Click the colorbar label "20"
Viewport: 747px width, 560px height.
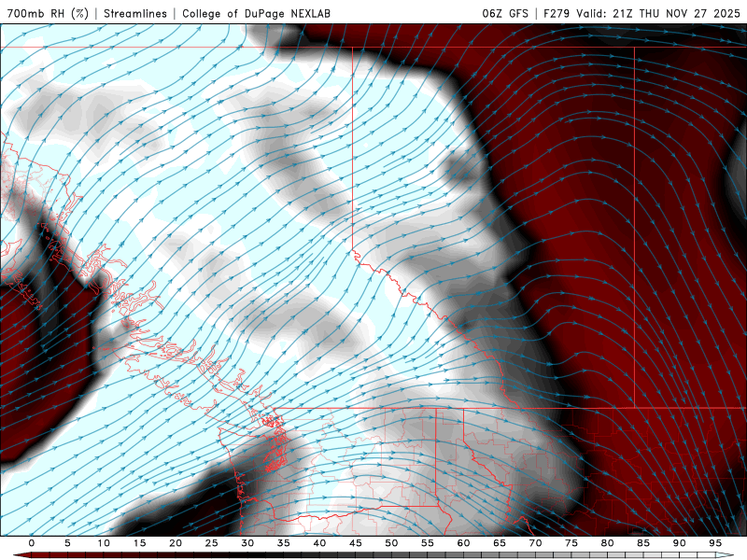pyautogui.click(x=176, y=543)
